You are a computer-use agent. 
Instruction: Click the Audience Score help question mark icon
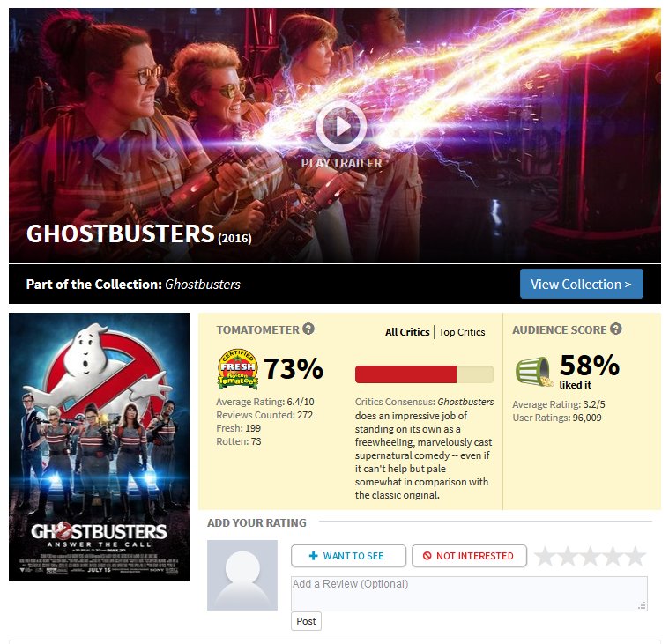pyautogui.click(x=615, y=329)
